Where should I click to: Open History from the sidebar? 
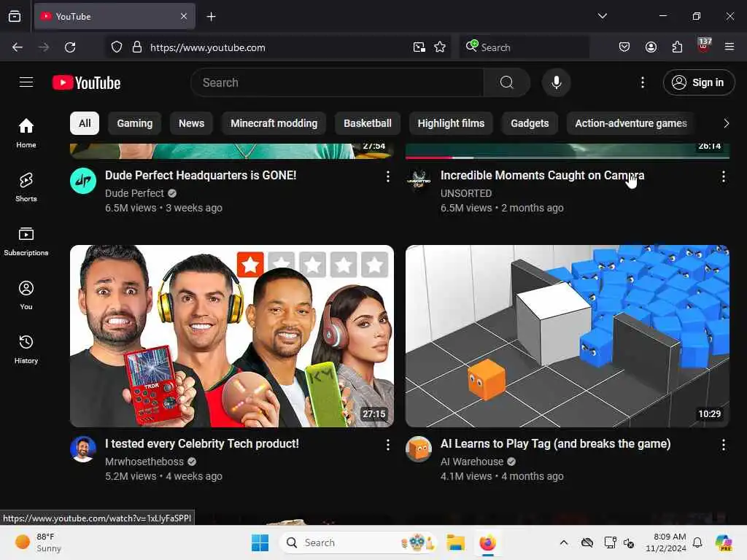26,349
